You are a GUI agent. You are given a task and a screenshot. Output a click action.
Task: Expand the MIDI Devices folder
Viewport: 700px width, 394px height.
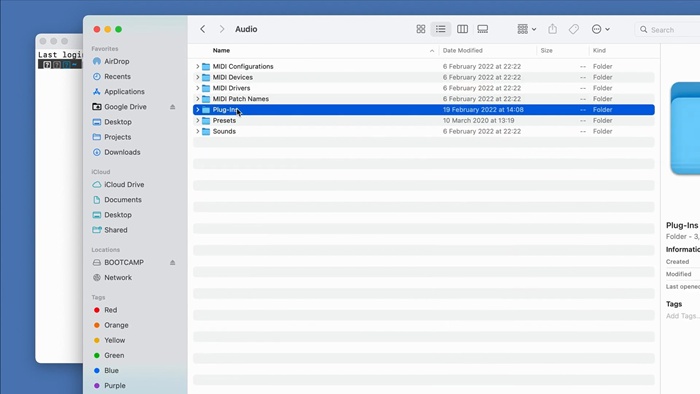[x=198, y=77]
